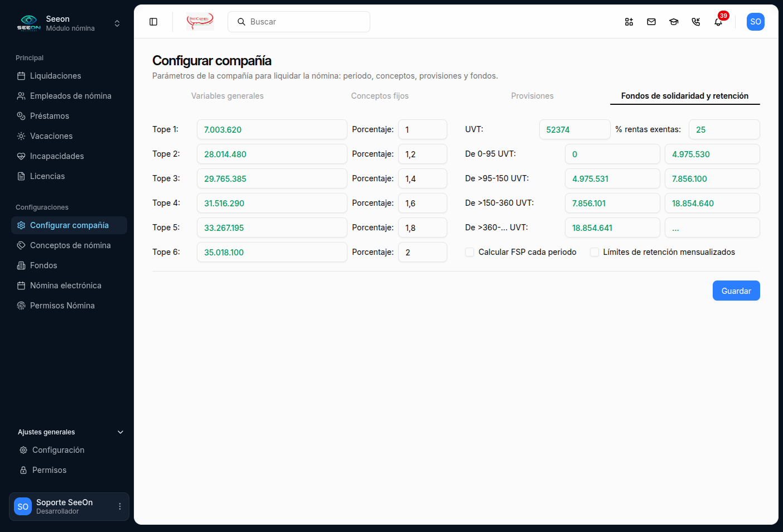Select Configurar compañía in sidebar
This screenshot has height=532, width=783.
(69, 225)
